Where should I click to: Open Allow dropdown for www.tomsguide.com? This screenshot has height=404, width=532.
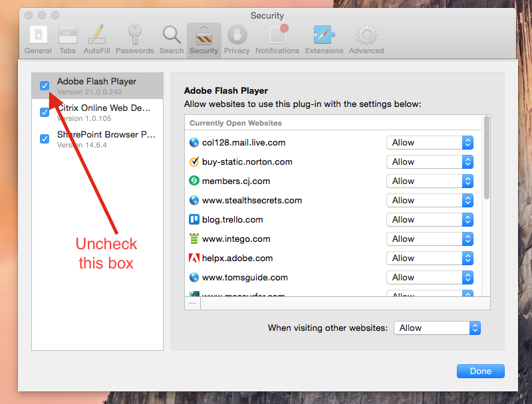[x=430, y=278]
